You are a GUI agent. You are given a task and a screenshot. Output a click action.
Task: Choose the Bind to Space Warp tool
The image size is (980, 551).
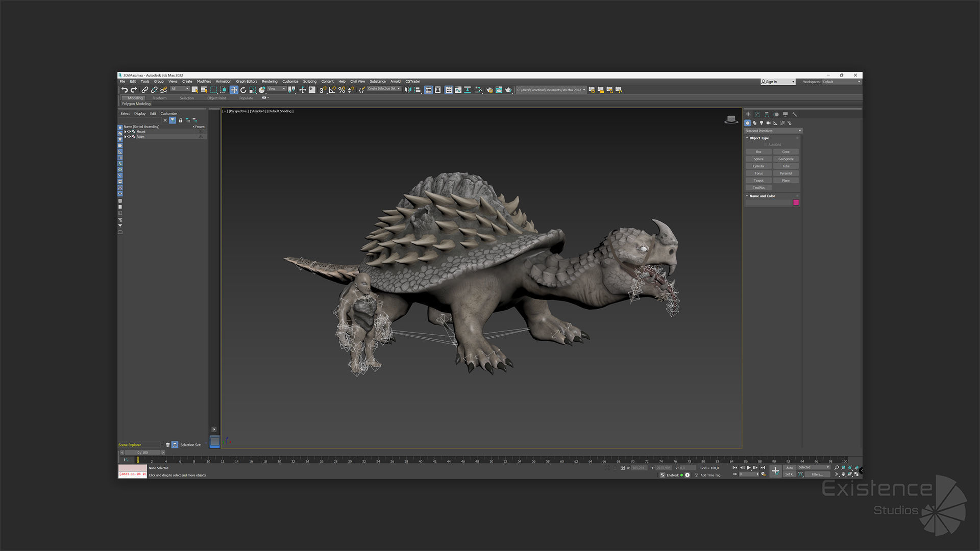(164, 90)
